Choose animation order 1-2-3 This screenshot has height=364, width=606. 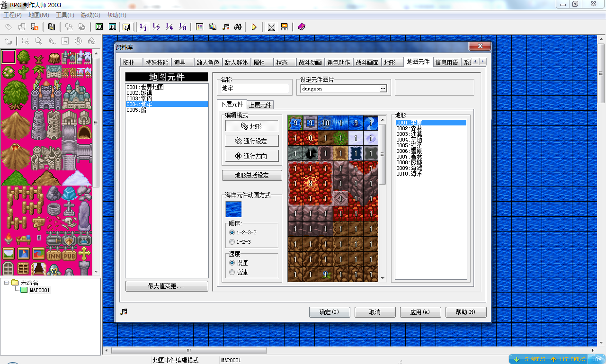(240, 242)
